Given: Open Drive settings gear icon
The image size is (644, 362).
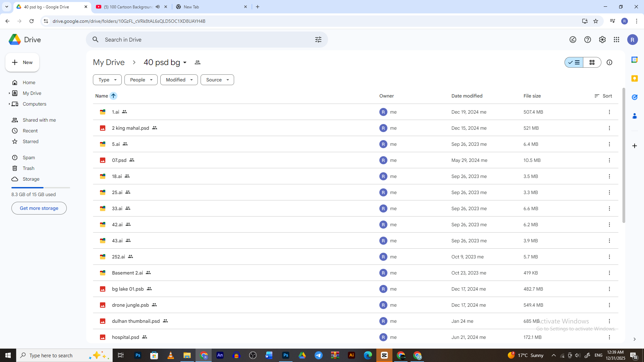Looking at the screenshot, I should point(602,40).
